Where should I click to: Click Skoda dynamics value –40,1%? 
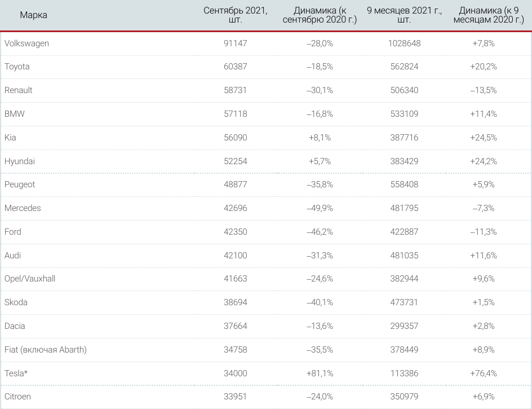[x=320, y=302]
